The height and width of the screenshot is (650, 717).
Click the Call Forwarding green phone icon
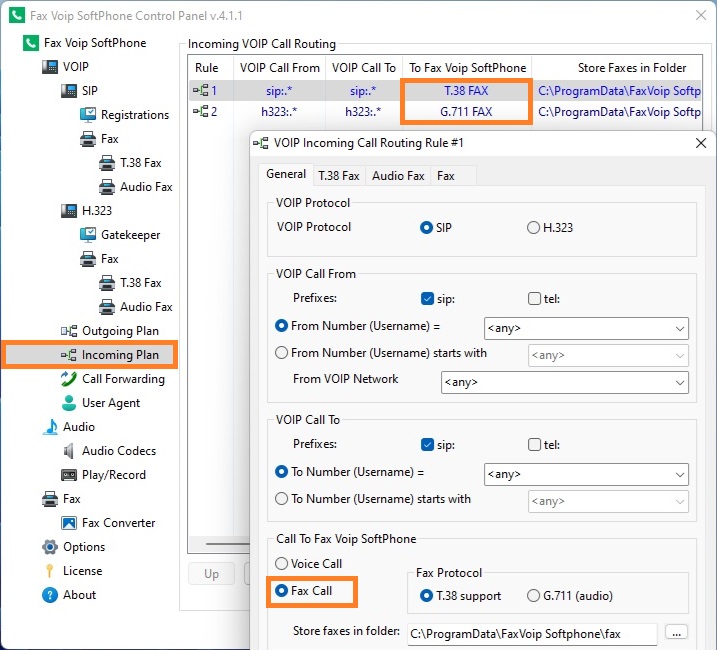(69, 379)
